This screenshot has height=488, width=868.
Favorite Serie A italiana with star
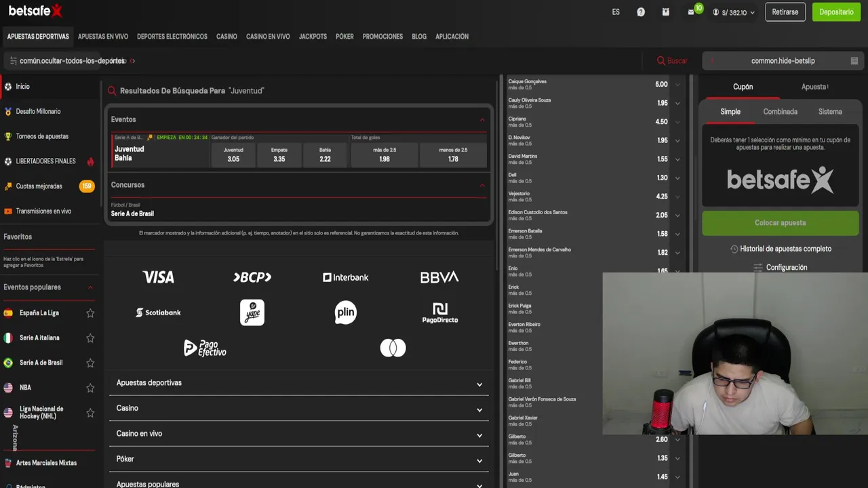click(x=90, y=338)
